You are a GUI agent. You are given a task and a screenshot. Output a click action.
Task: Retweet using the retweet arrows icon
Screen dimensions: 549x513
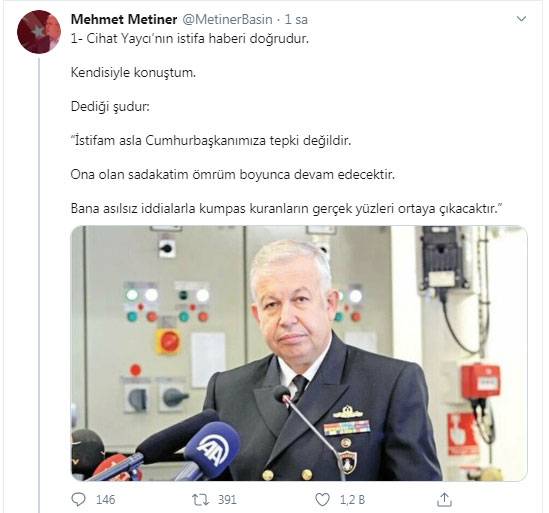[x=201, y=500]
